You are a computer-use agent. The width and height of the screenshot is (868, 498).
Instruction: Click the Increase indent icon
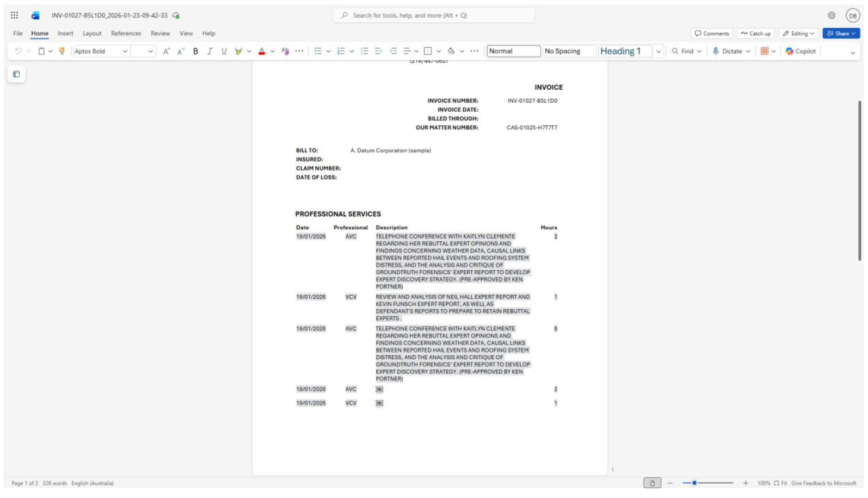click(x=393, y=51)
